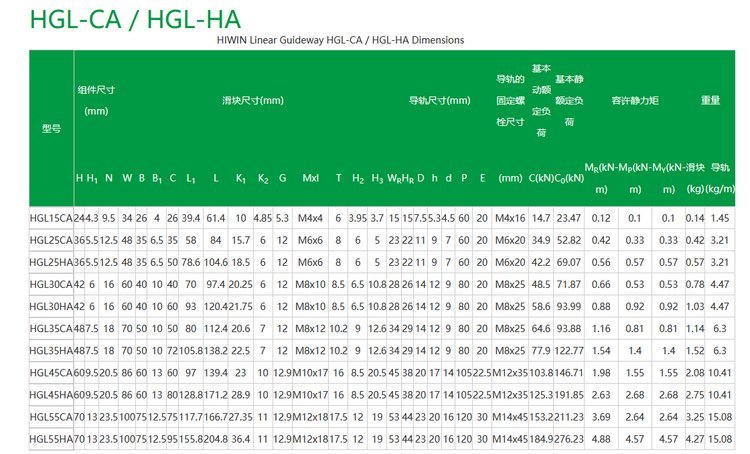Click the HGL-CA / HGL-HA green title
Image resolution: width=750 pixels, height=454 pixels.
[134, 19]
